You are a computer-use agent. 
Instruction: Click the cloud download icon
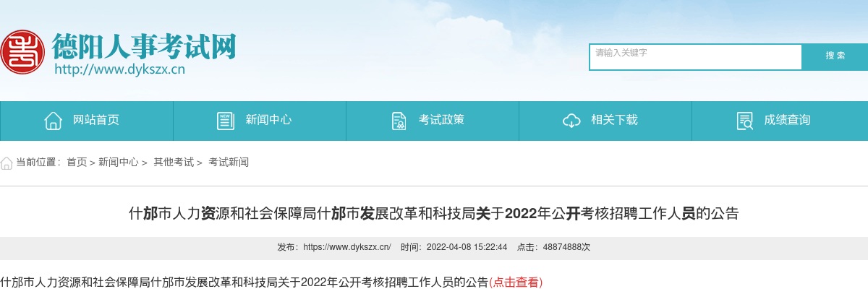pyautogui.click(x=571, y=121)
